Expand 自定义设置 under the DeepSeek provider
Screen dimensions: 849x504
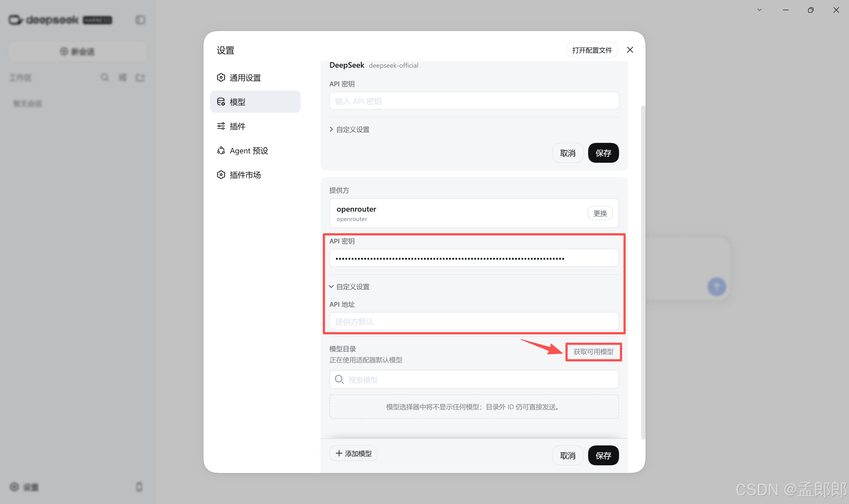(349, 129)
